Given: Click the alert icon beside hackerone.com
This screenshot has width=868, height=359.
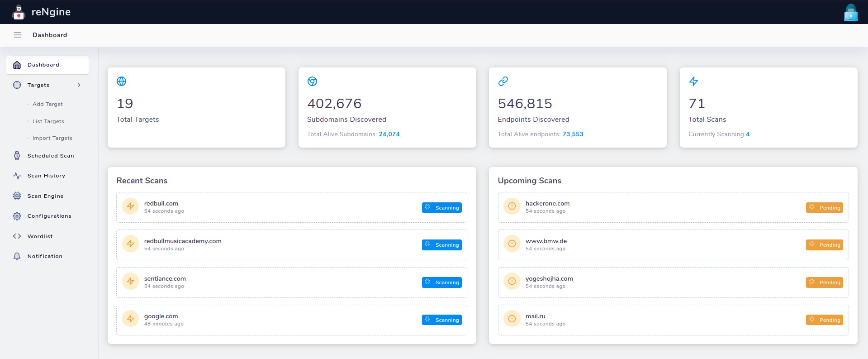Looking at the screenshot, I should point(512,206).
